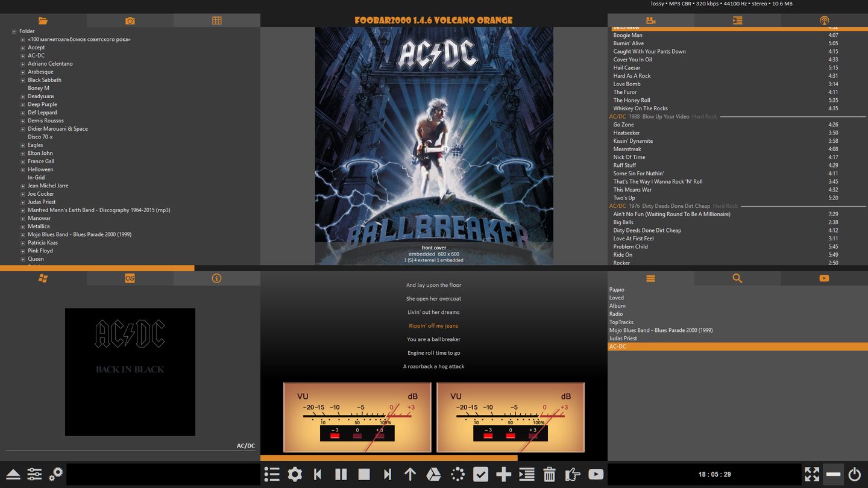Click the plus add icon
The height and width of the screenshot is (488, 868).
(x=503, y=474)
